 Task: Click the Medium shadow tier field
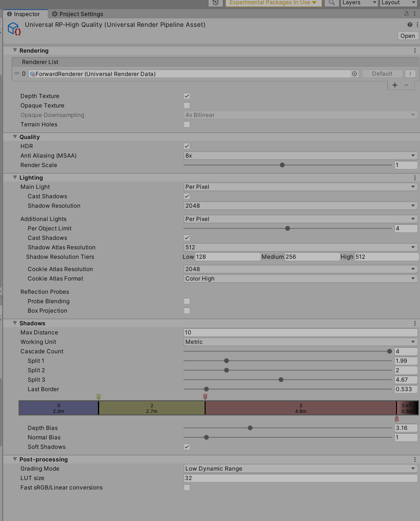(312, 257)
